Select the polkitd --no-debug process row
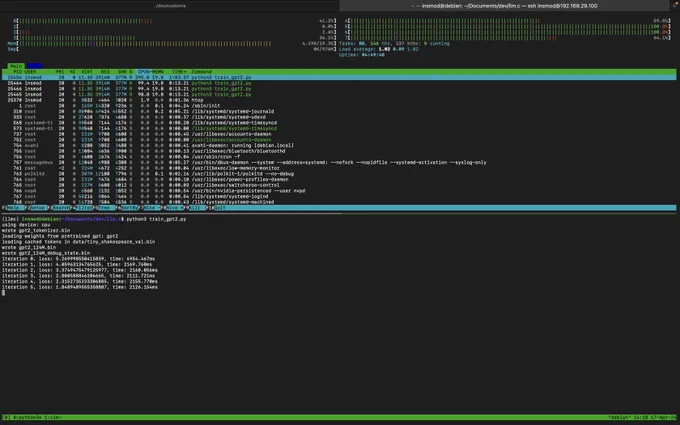Screen dimensions: 680x425 pos(339,173)
